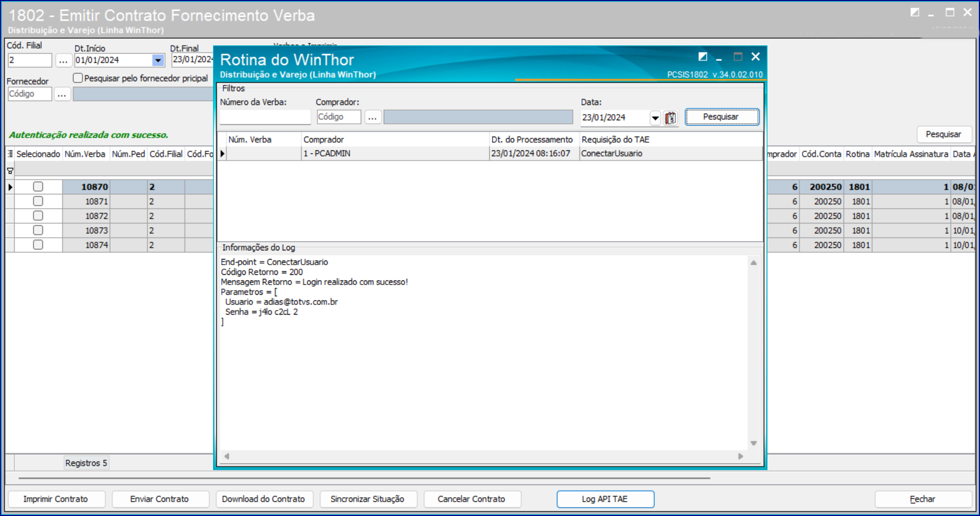Click the main window restore-down icon

click(915, 12)
